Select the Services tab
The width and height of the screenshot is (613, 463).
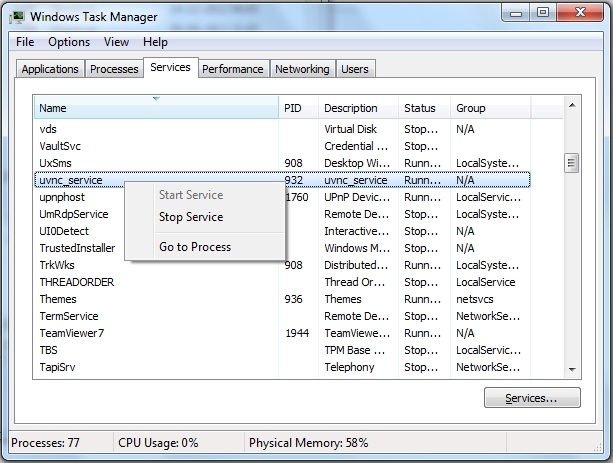(170, 67)
